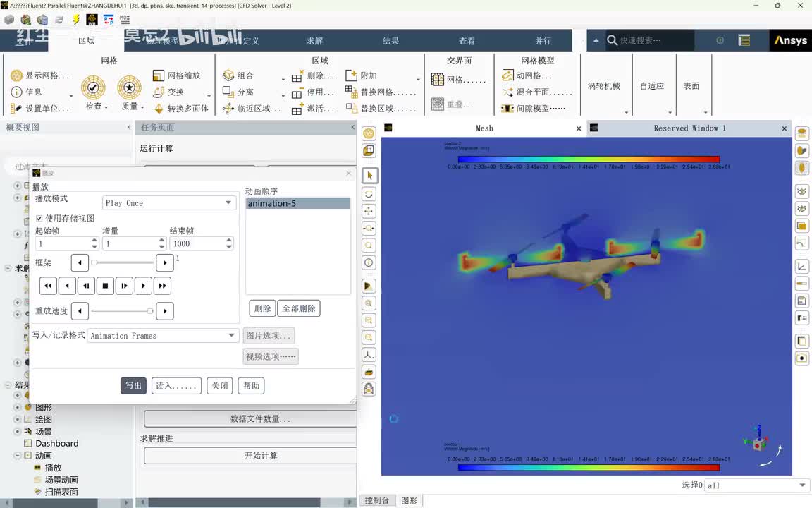
Task: Click Interfaces Mesh (网格) icon under 交界面
Action: coord(438,79)
